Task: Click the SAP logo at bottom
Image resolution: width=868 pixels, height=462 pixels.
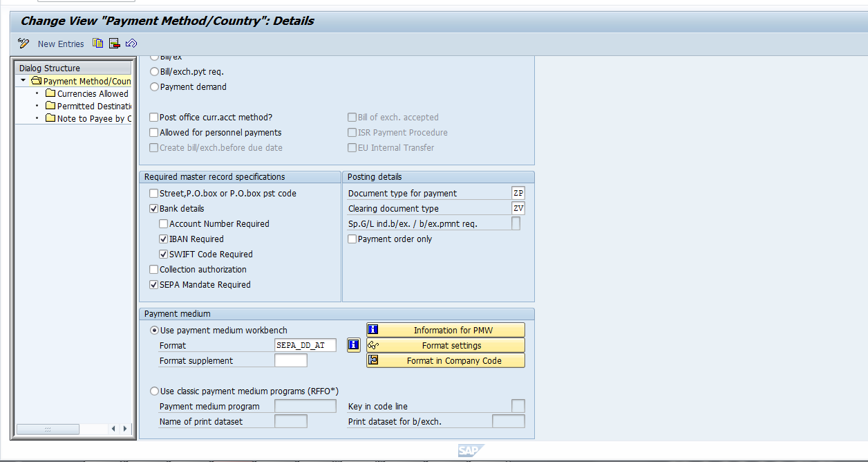Action: tap(471, 451)
